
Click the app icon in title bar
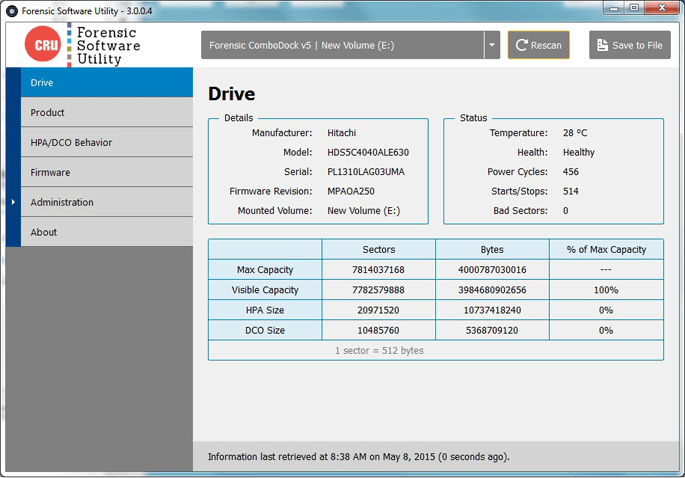pos(10,9)
